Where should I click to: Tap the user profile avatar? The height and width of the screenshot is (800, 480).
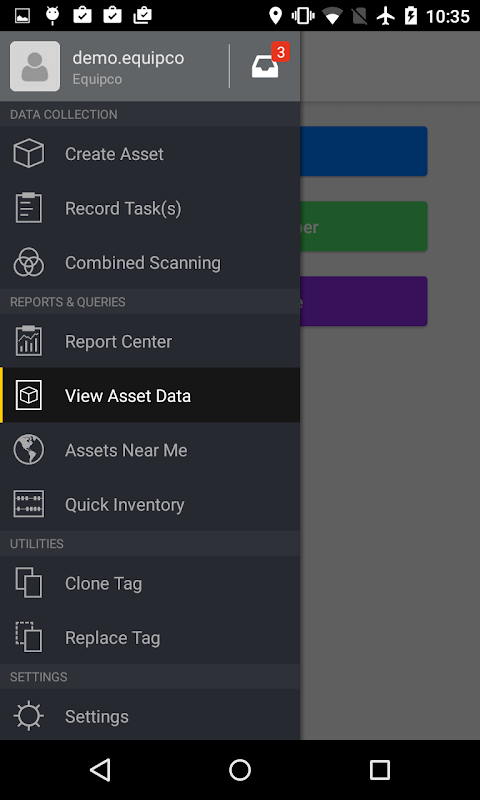(x=35, y=66)
